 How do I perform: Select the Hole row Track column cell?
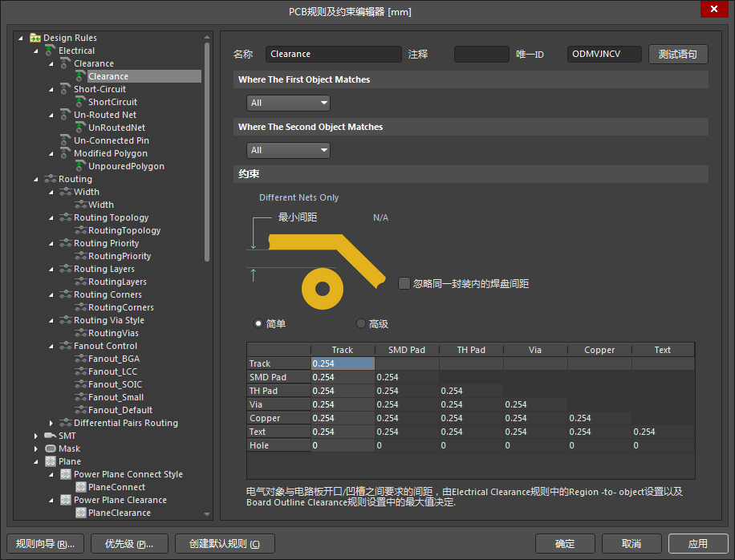pos(343,445)
